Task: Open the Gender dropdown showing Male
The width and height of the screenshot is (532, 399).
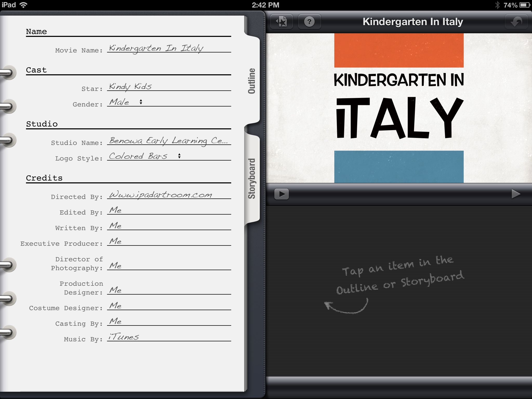Action: coord(119,102)
